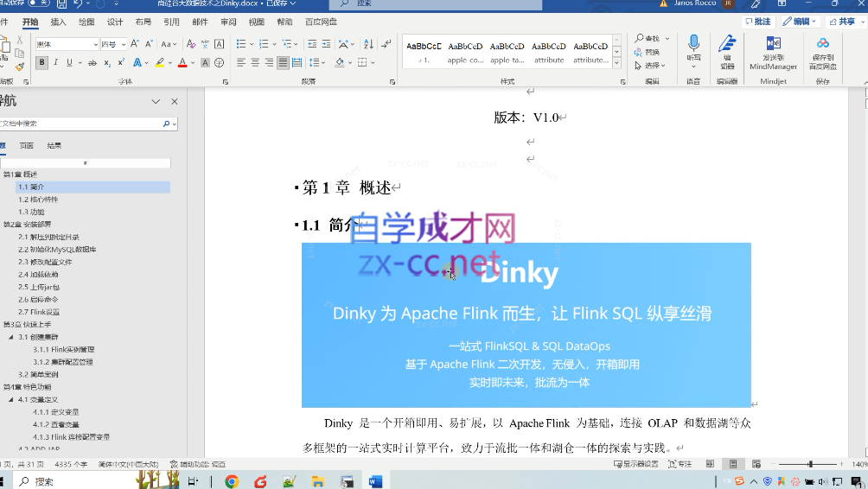Select 1.2 核心特性 in navigation pane
This screenshot has width=868, height=489.
[x=38, y=199]
